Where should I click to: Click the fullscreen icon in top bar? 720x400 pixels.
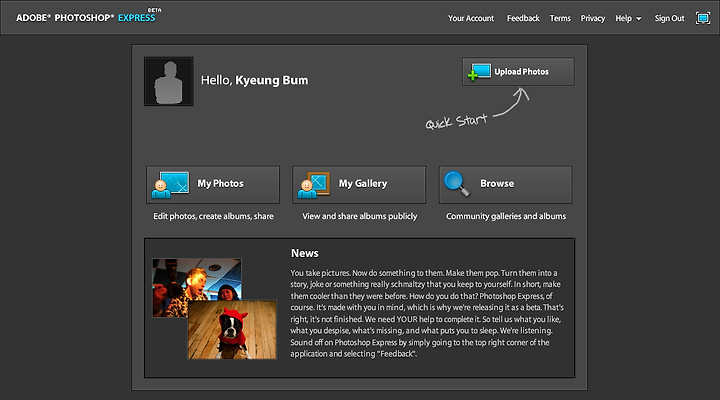tap(703, 18)
